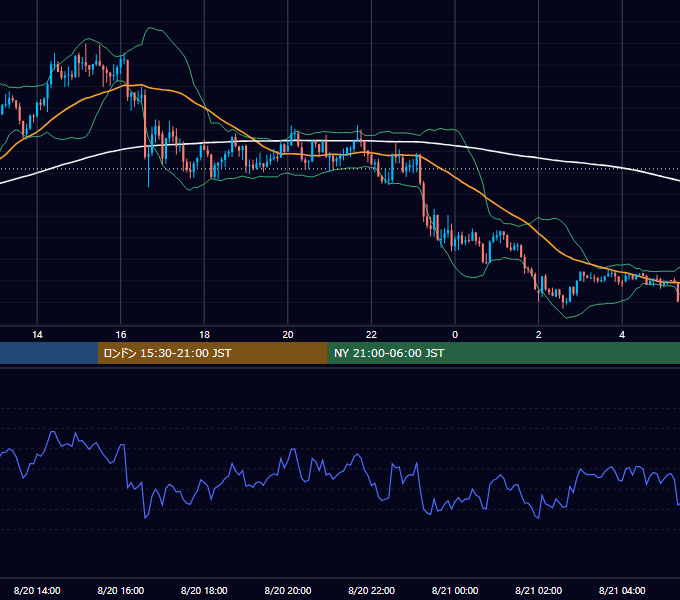The image size is (680, 600).
Task: Click the 8/21 04:00 time label
Action: [622, 590]
